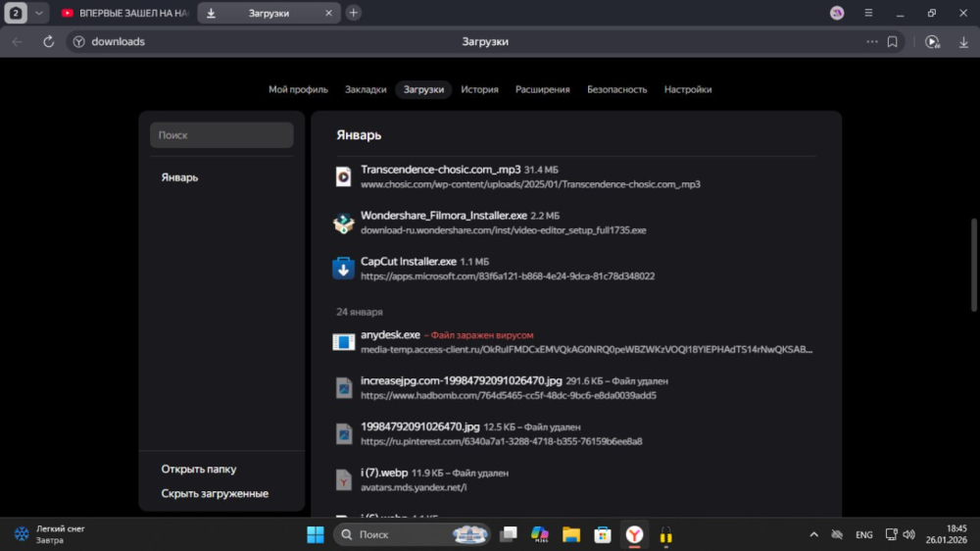Open the Windows Start menu
Screen dimensions: 980x551
[315, 534]
